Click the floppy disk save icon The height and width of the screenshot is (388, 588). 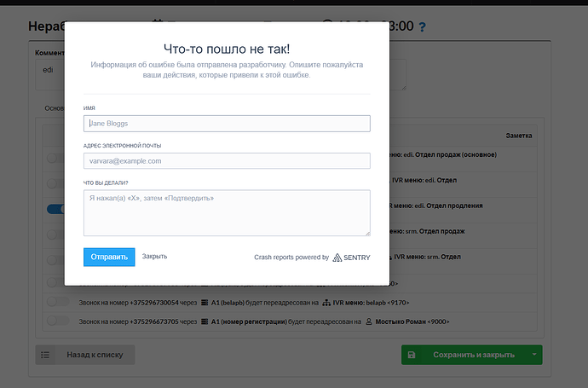412,355
